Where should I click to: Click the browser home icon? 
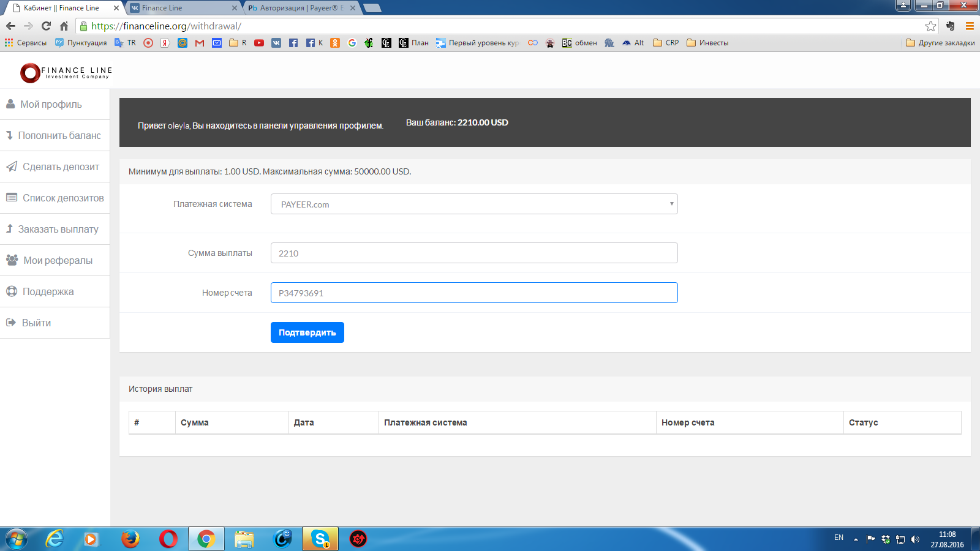pos(64,26)
